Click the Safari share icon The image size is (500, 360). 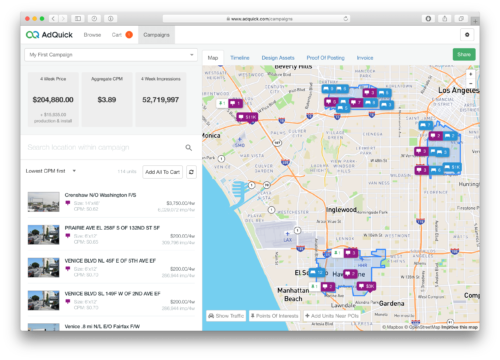pyautogui.click(x=445, y=19)
